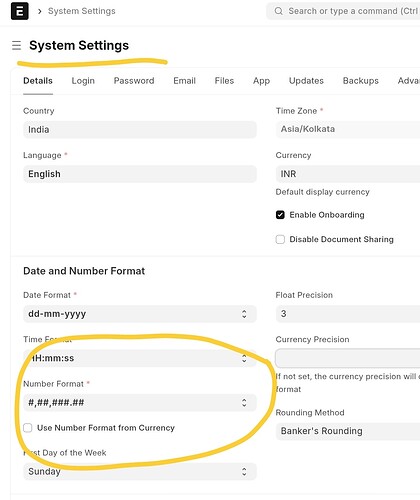Enable Disable Document Sharing checkbox

tap(280, 239)
